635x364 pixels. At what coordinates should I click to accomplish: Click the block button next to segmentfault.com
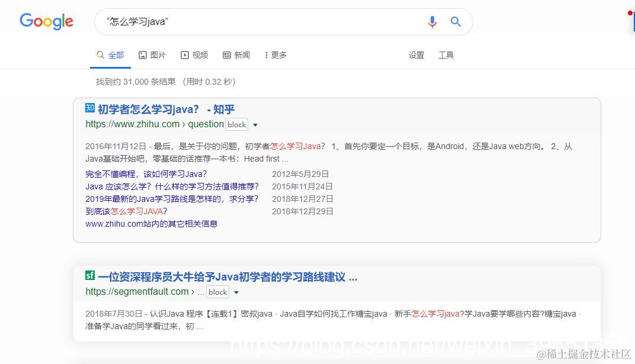pos(217,292)
